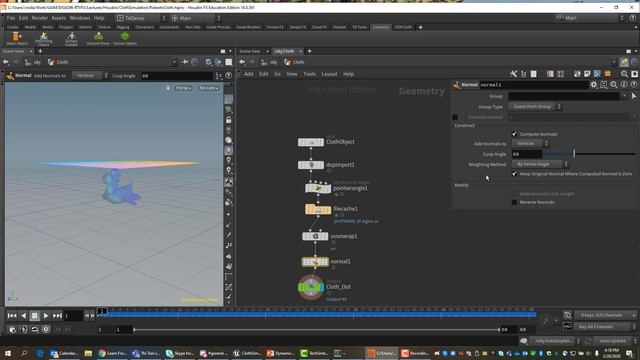
Task: Open the Render menu
Action: pos(40,18)
